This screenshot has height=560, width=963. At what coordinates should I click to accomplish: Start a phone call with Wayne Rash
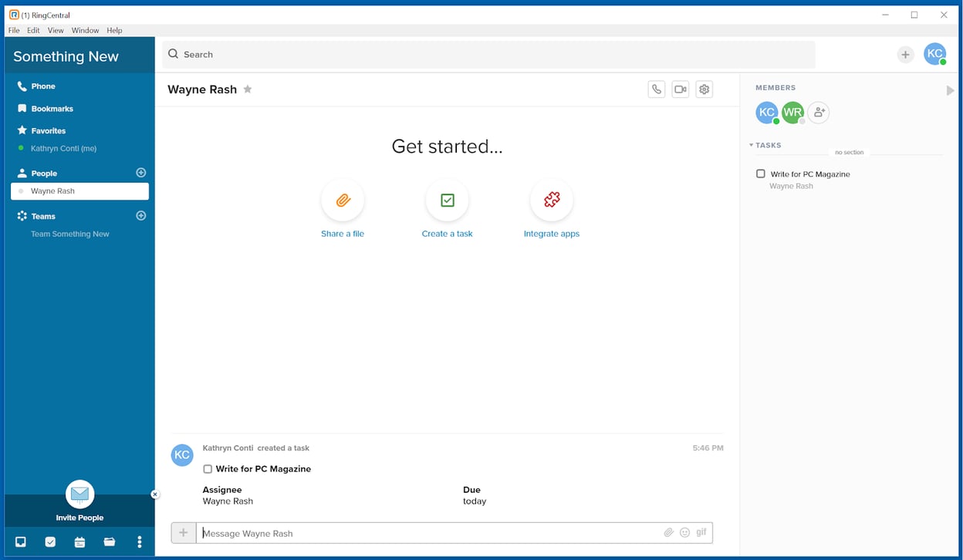[x=656, y=89]
